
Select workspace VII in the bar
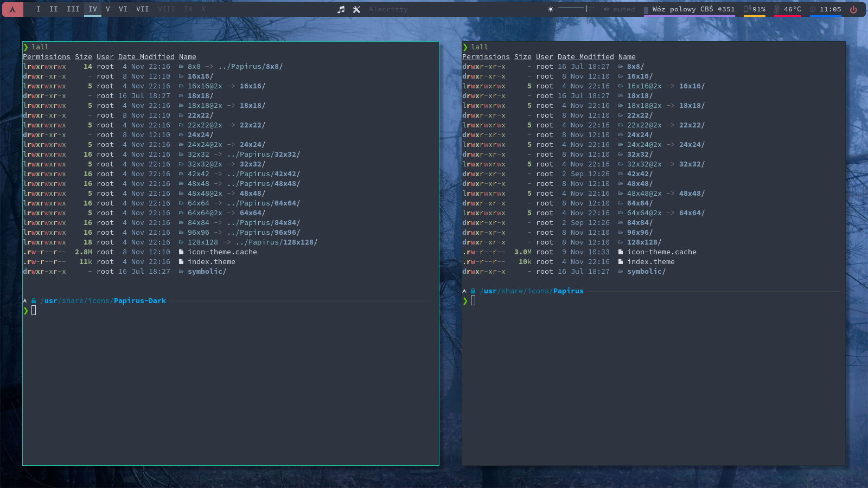[142, 9]
